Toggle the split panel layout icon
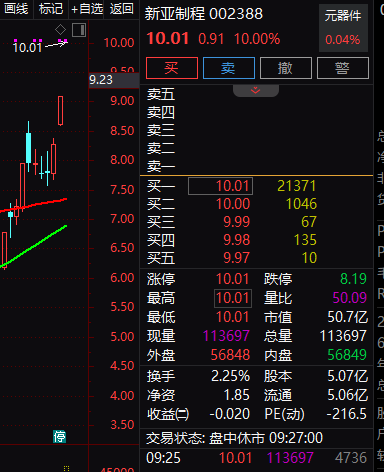 coord(79,30)
